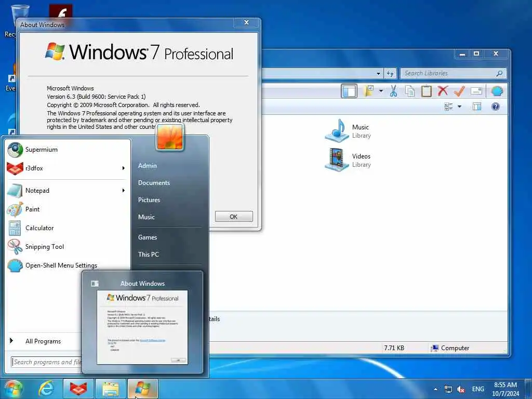
Task: Open Classic Explorer settings shell icon
Action: pos(497,91)
